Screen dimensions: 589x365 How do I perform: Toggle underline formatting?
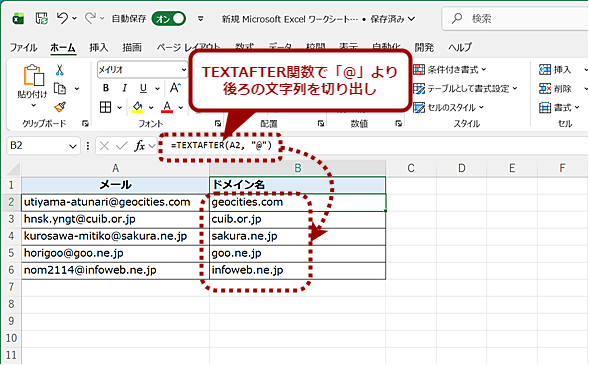(143, 88)
